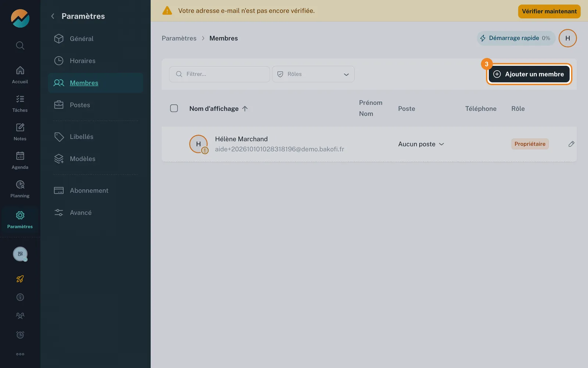
Task: Open the Agenda calendar icon
Action: click(20, 156)
